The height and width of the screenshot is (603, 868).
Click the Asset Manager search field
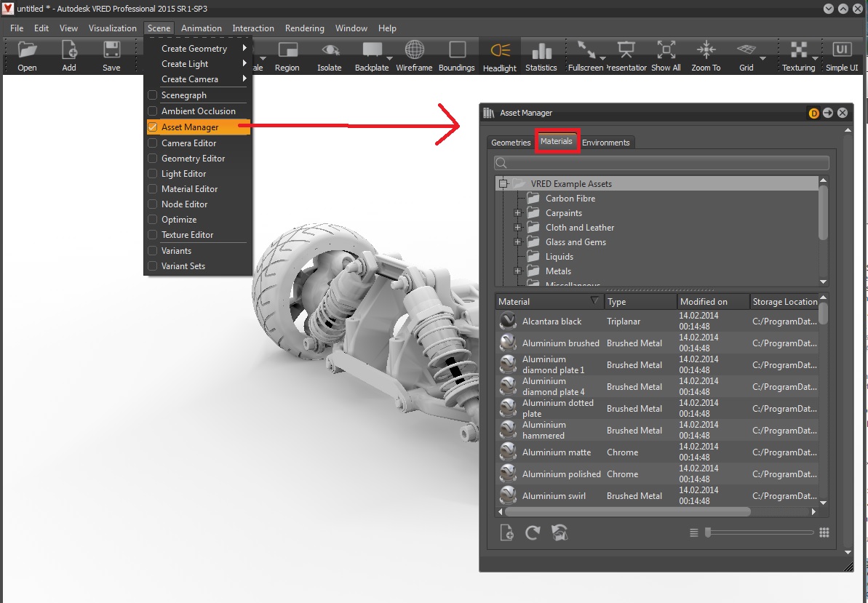coord(661,163)
